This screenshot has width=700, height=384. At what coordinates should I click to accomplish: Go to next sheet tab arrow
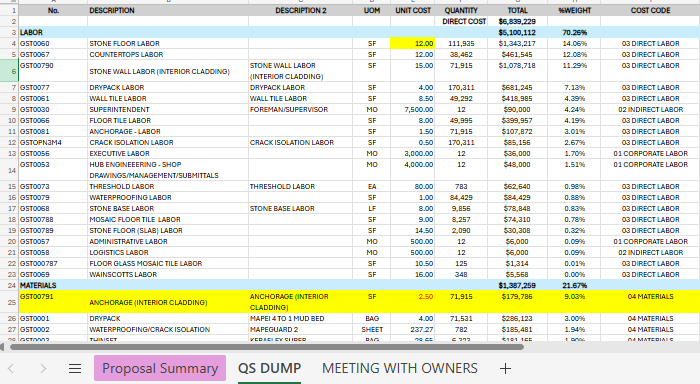(43, 368)
